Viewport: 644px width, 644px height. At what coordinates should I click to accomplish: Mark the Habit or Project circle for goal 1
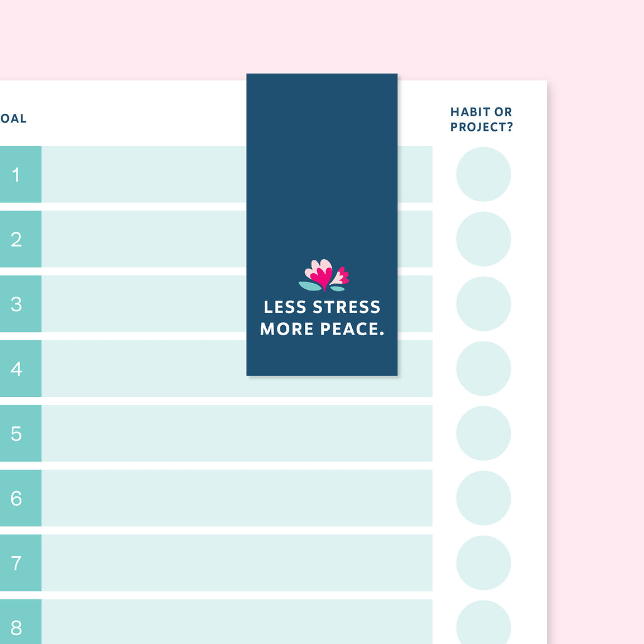tap(483, 174)
